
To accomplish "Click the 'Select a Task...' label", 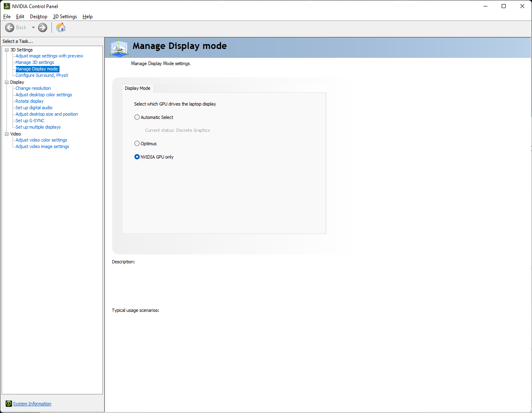I will pos(17,41).
